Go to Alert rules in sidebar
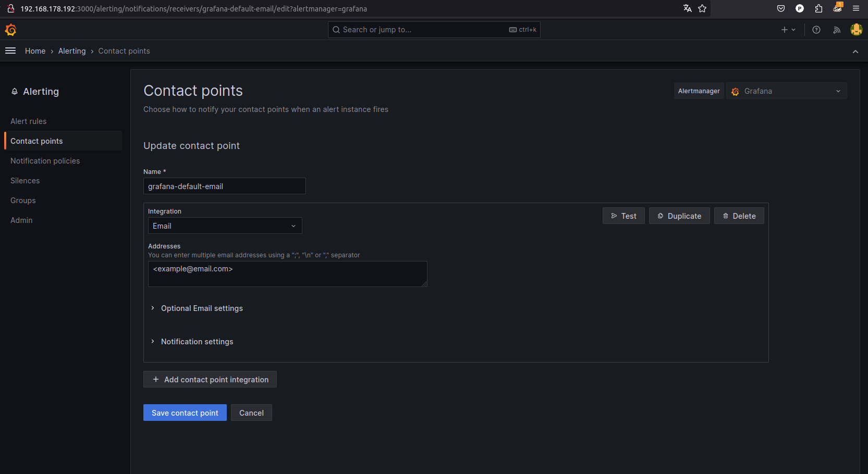 point(29,121)
